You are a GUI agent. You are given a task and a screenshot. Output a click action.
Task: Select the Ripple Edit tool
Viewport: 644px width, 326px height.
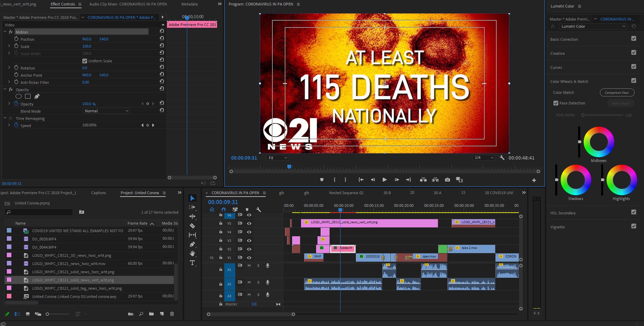point(192,216)
